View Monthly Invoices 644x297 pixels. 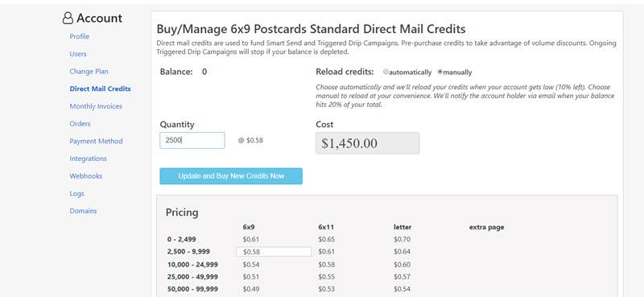[x=96, y=106]
